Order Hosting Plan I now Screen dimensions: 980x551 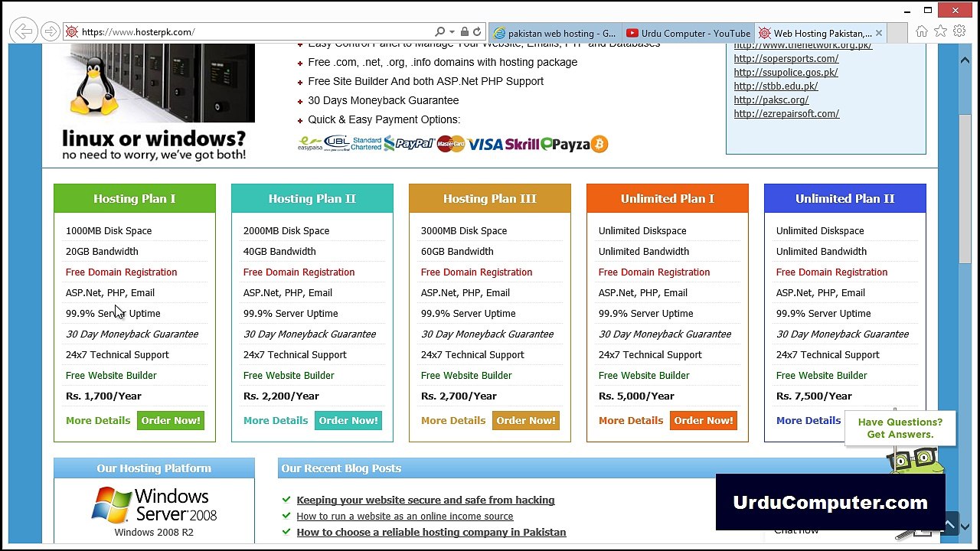tap(171, 420)
